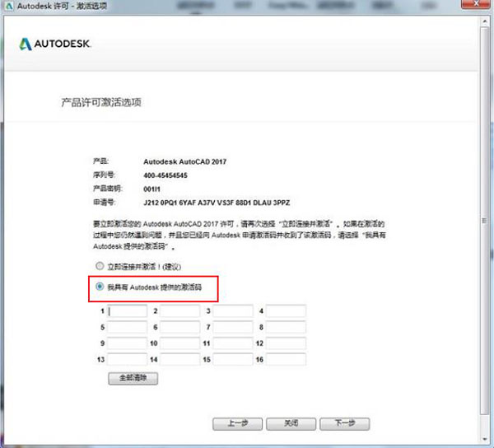Screen dimensions: 494x448
Task: Click the scrollbar up arrow
Action: coord(485,21)
